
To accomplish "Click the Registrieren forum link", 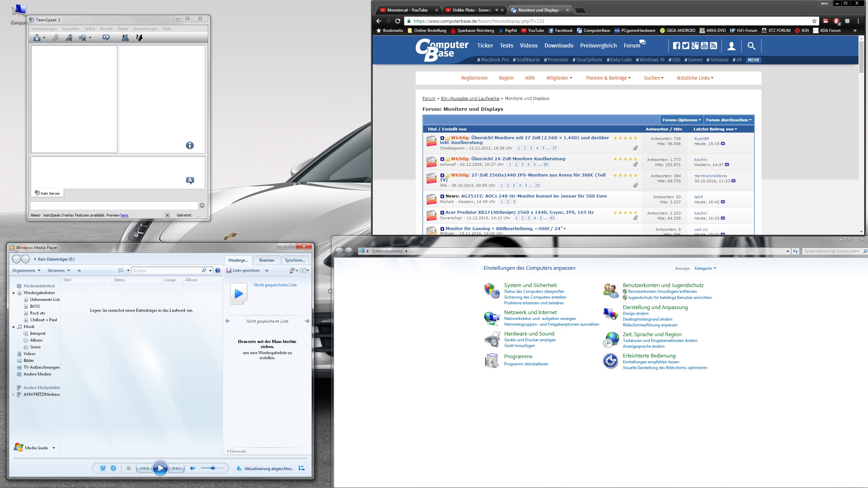I will [x=474, y=78].
